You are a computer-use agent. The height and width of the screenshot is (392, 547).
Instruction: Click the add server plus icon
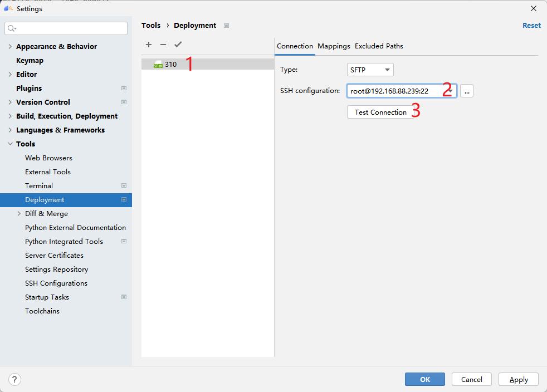pos(149,45)
